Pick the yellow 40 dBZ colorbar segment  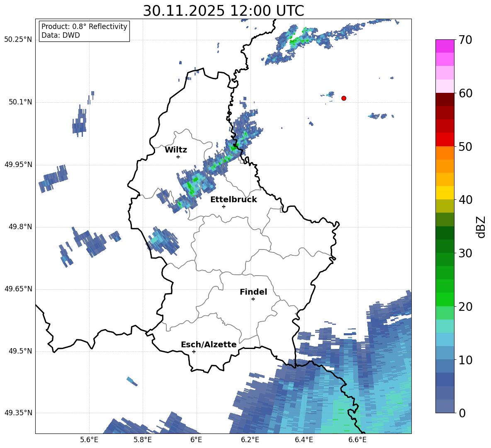click(445, 193)
